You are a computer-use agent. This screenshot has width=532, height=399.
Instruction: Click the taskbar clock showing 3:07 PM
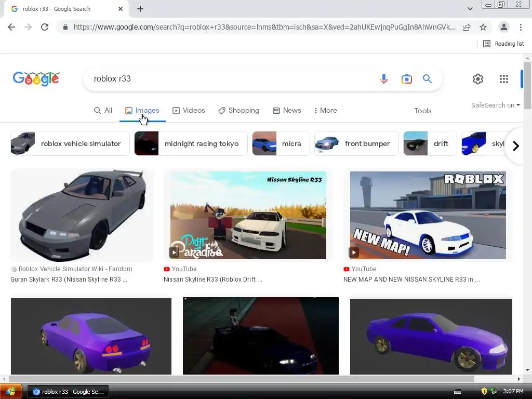(x=513, y=392)
